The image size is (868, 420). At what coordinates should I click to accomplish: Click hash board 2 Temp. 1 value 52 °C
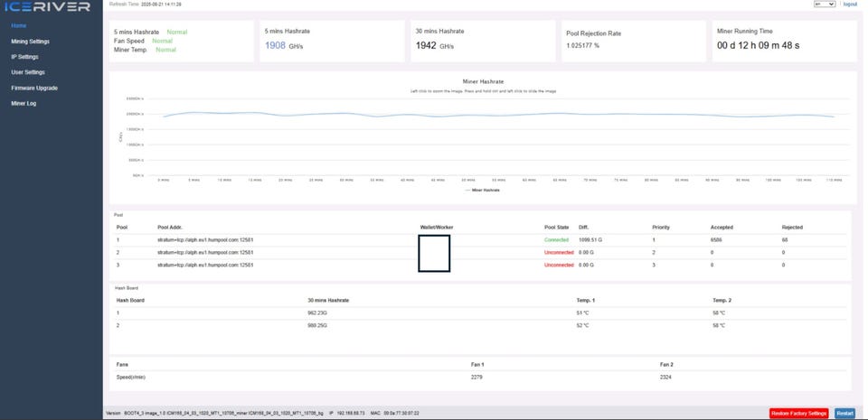pyautogui.click(x=582, y=325)
